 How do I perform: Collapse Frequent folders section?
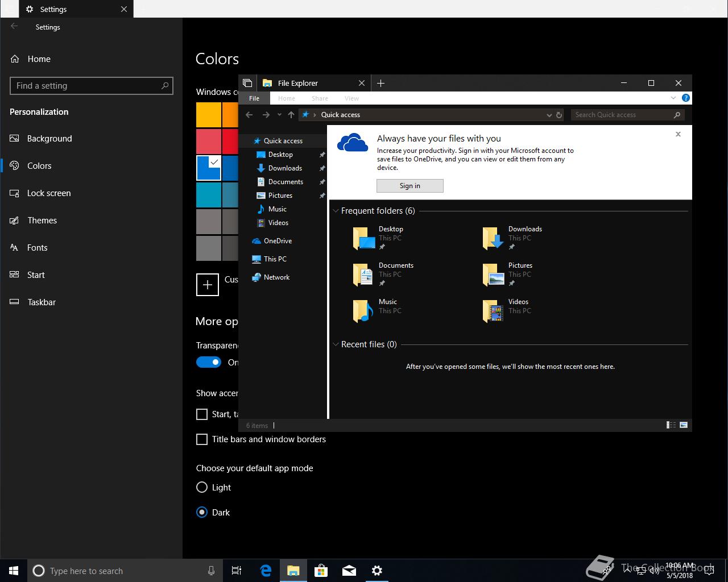point(336,211)
